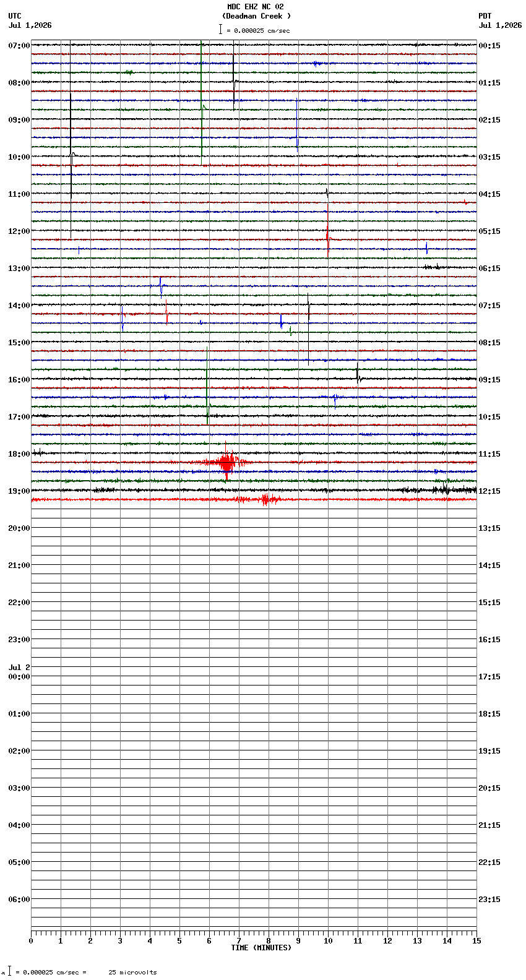Screen dimensions: 526x980
Task: Click the '05:15' PDT time label
Action: [x=489, y=231]
